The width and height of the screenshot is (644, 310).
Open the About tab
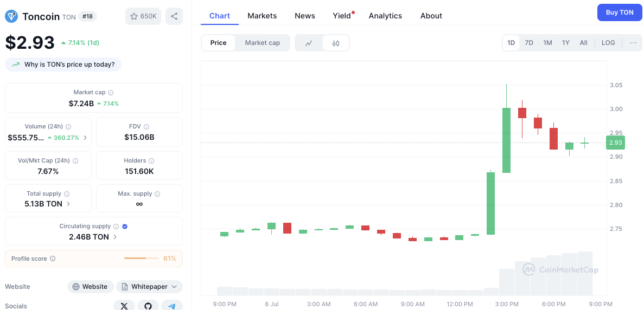click(431, 16)
